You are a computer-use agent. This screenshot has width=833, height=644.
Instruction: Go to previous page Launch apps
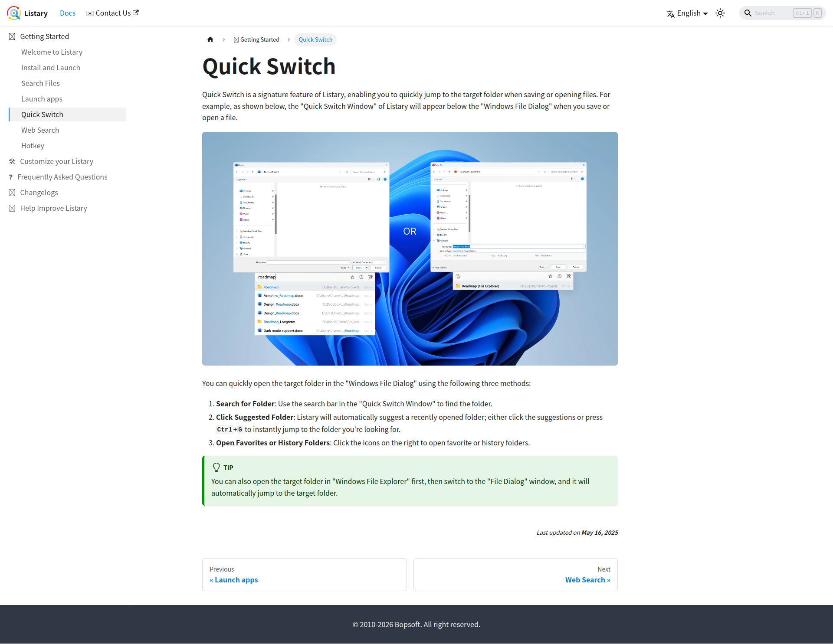pos(236,580)
